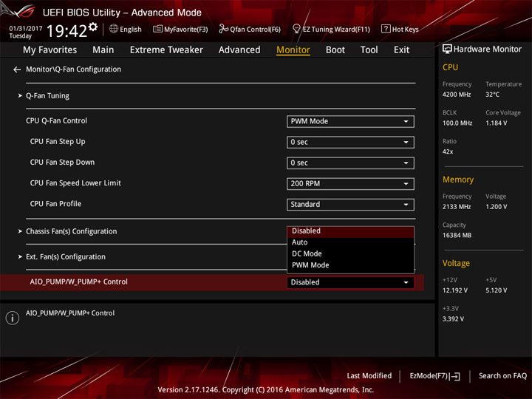Open My Favorites tab
Viewport: 532px width, 399px height.
tap(50, 50)
